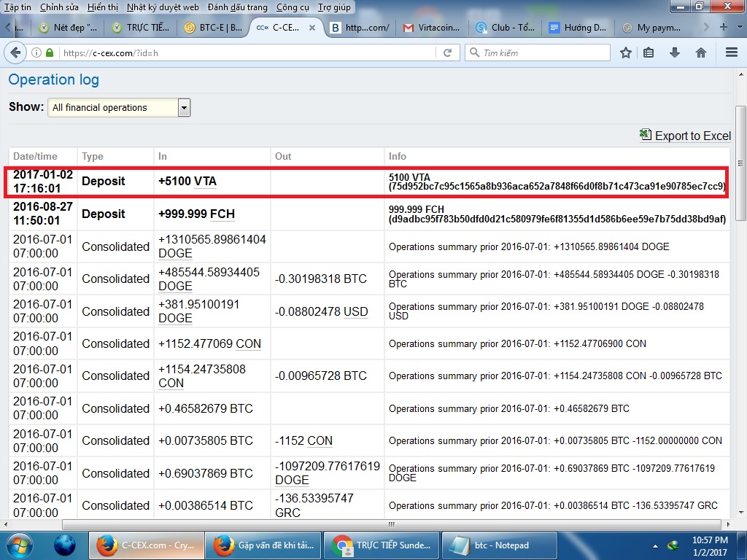Image resolution: width=747 pixels, height=560 pixels.
Task: Go to the Firefox home page icon
Action: tap(701, 52)
